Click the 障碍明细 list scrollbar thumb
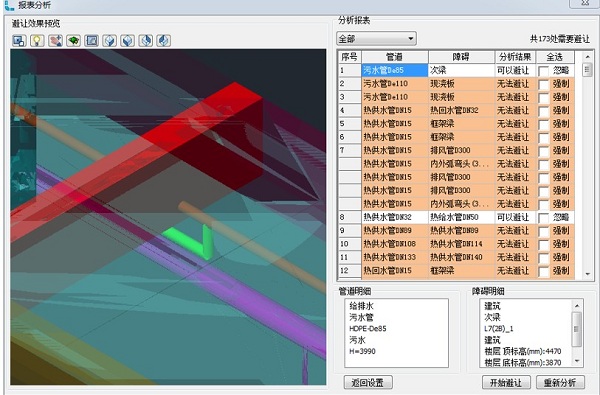The width and height of the screenshot is (600, 395). click(577, 329)
